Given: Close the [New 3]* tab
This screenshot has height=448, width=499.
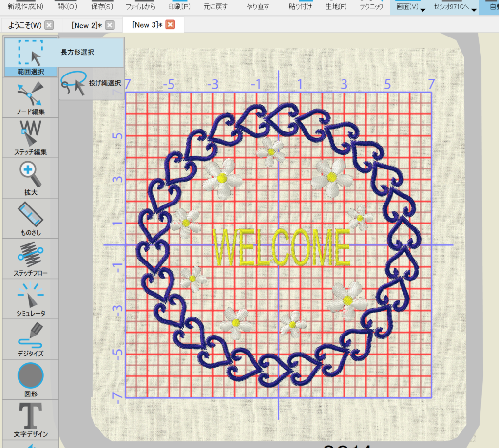Looking at the screenshot, I should (170, 25).
